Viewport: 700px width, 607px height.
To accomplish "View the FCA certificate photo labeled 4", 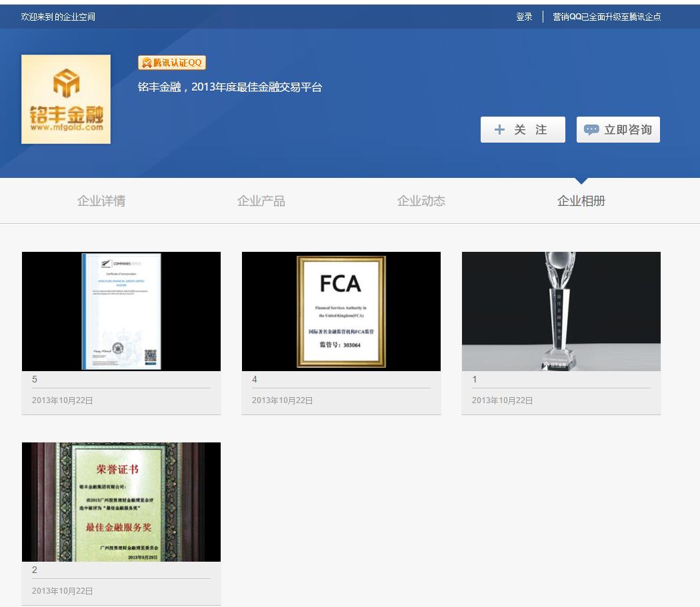I will click(341, 310).
